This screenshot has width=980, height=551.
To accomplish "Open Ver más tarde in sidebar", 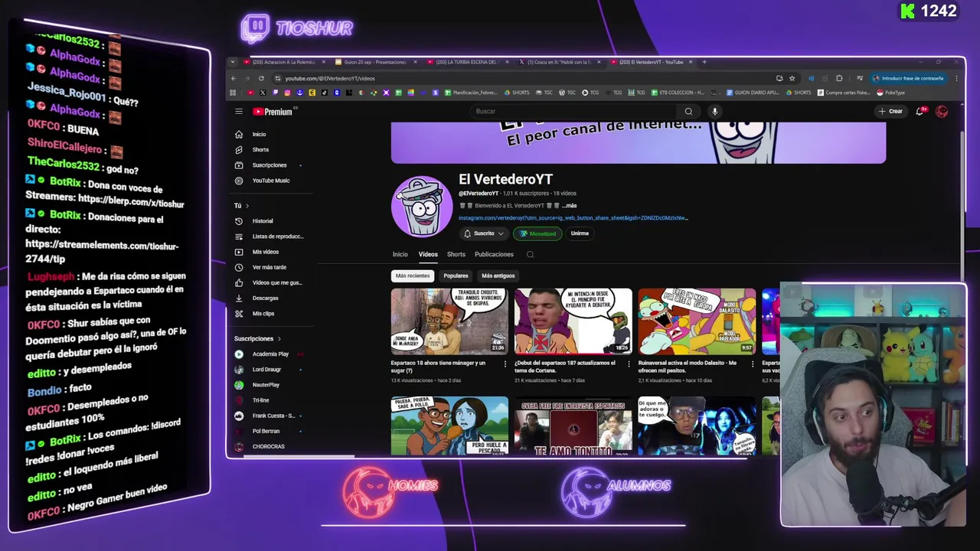I will click(269, 267).
